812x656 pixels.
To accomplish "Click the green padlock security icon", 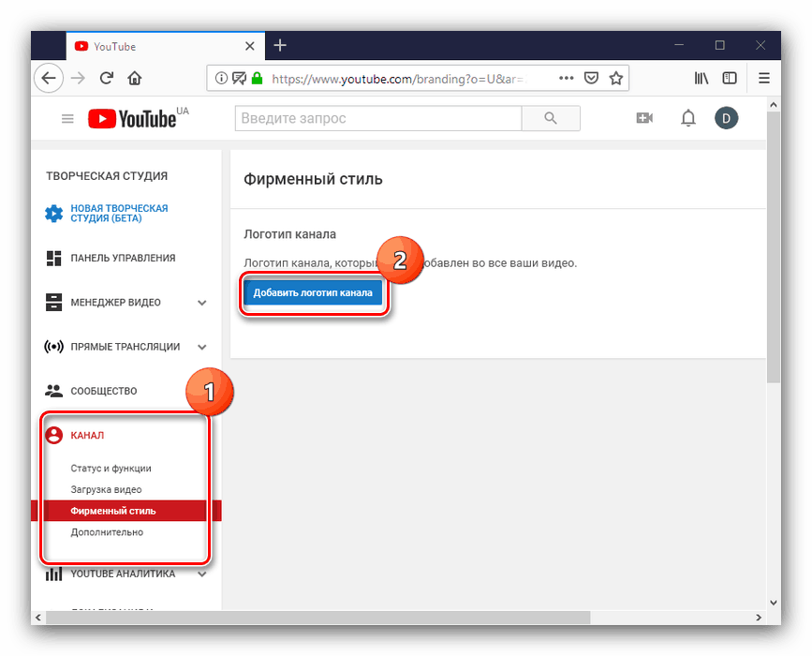I will click(x=257, y=78).
